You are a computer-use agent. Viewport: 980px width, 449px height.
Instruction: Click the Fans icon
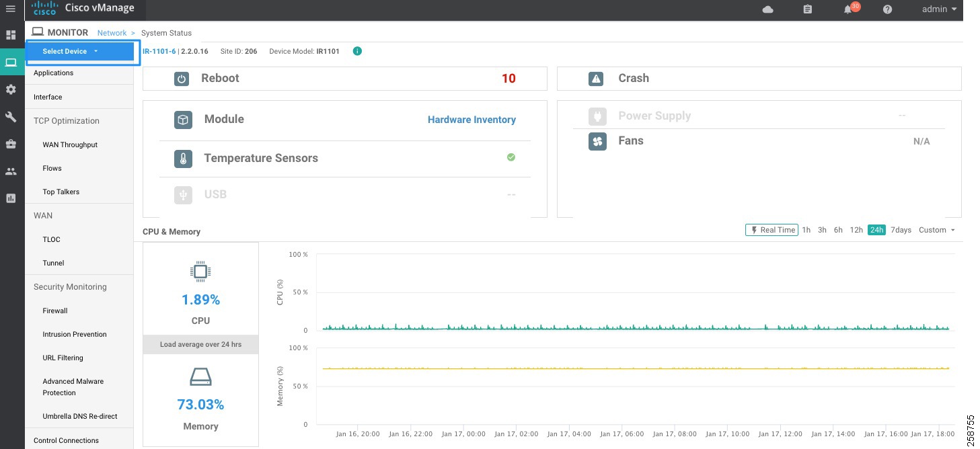click(597, 141)
